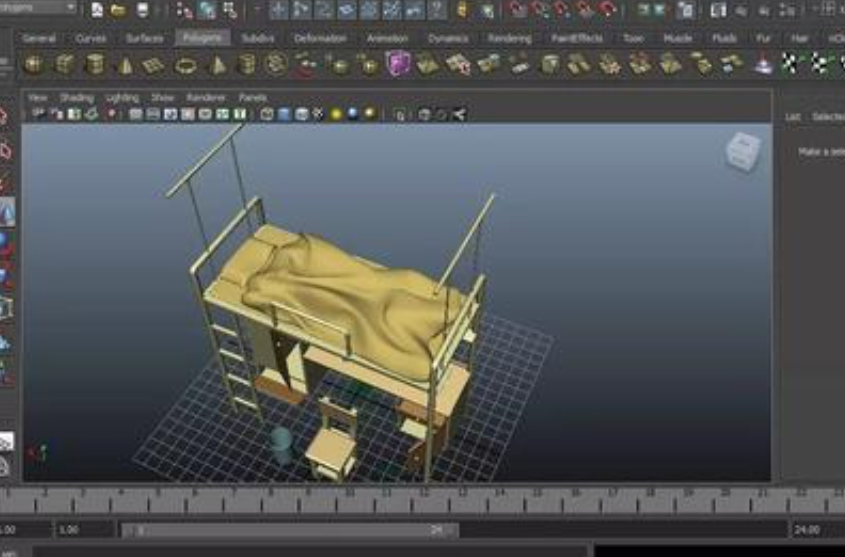Click the range slider bar
The image size is (845, 557).
coord(290,531)
